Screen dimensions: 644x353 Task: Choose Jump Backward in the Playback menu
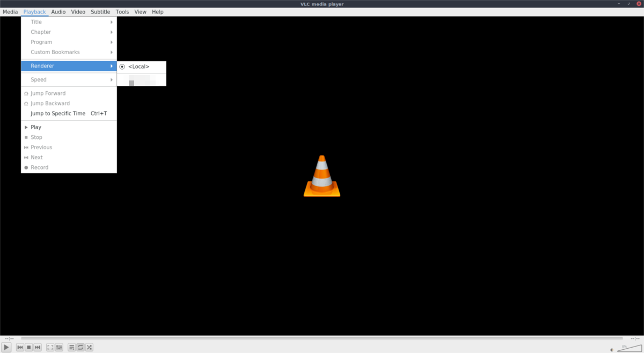click(69, 104)
